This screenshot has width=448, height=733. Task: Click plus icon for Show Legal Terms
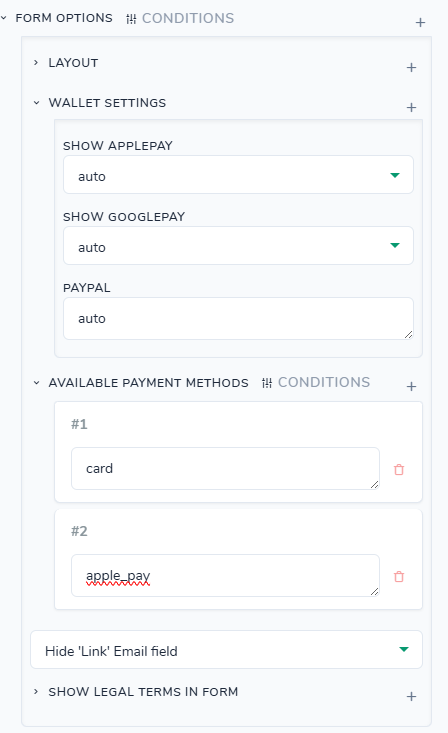411,697
